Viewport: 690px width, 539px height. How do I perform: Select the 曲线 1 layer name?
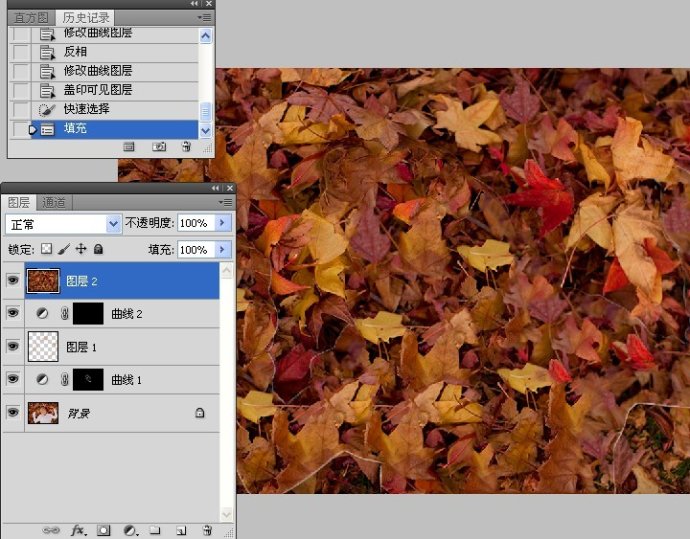pyautogui.click(x=126, y=380)
